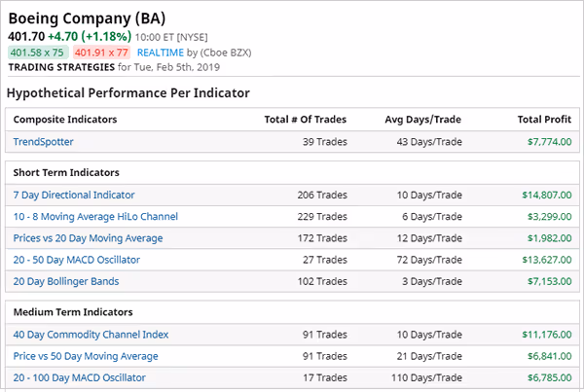Click the Total # Of Trades header

(x=306, y=120)
